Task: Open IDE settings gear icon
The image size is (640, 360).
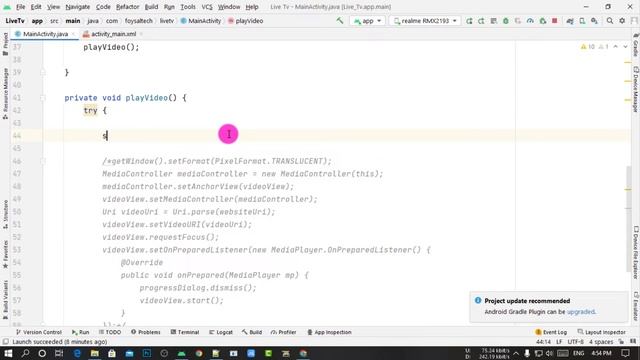Action: (622, 21)
